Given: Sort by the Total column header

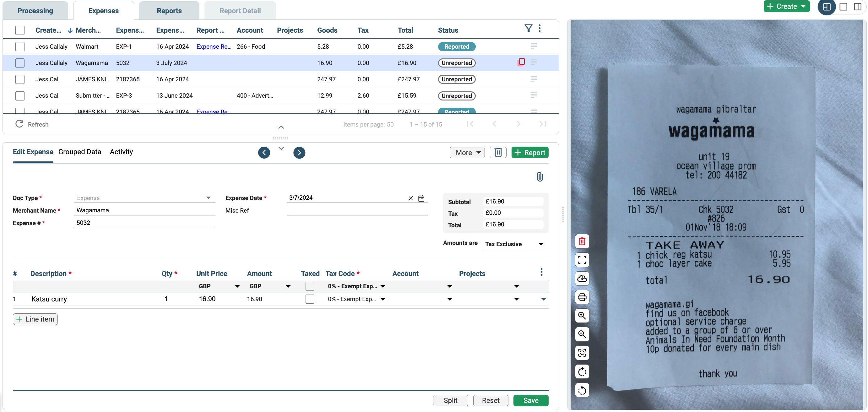Looking at the screenshot, I should 405,30.
